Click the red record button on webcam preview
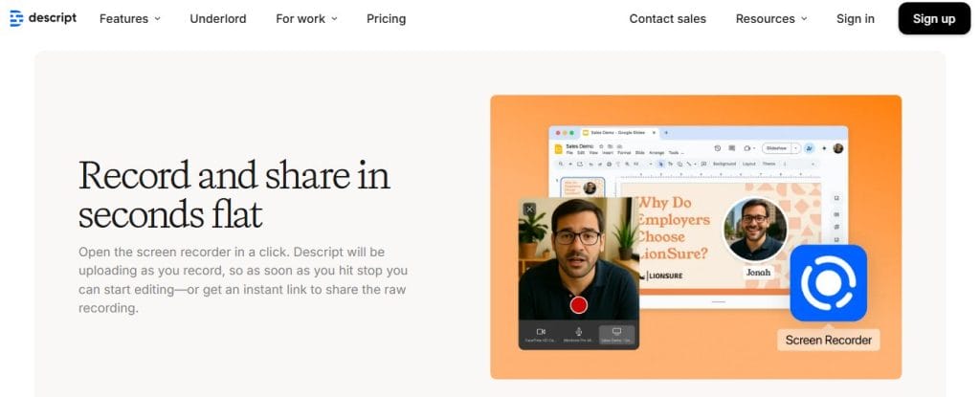Viewport: 980px width, 397px height. tap(579, 304)
